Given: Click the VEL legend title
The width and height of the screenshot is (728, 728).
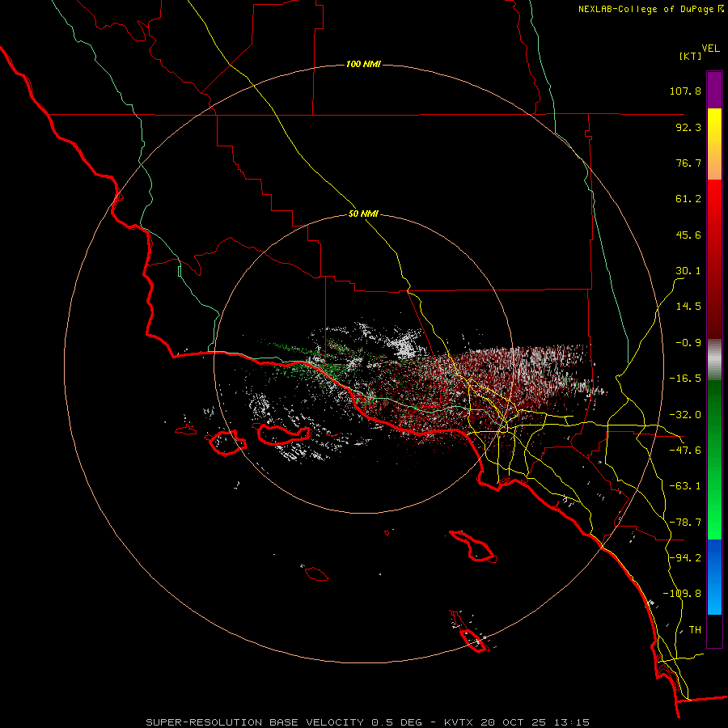Looking at the screenshot, I should pos(710,49).
